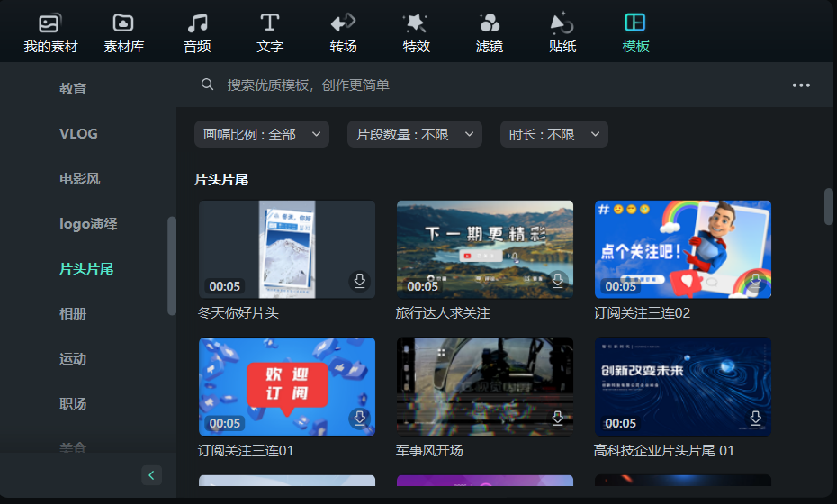Select the 职场 category
837x504 pixels.
(73, 403)
